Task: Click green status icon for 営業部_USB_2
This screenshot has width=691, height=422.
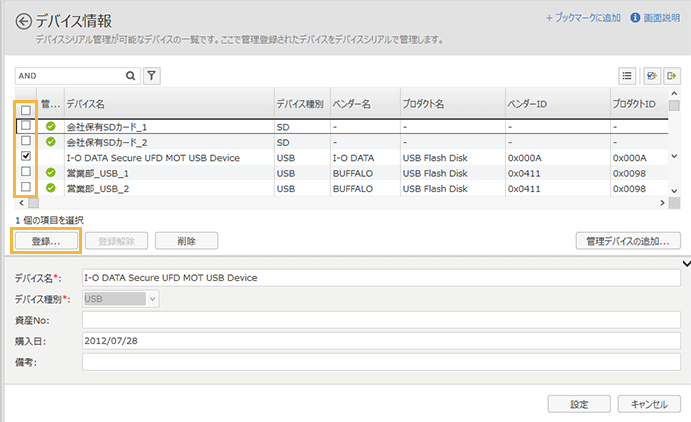Action: click(x=51, y=188)
